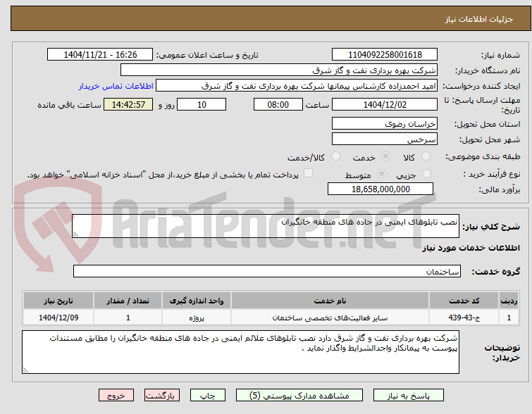
Task: Open مشاهده مدارک پیوستی (5) button
Action: tap(299, 396)
